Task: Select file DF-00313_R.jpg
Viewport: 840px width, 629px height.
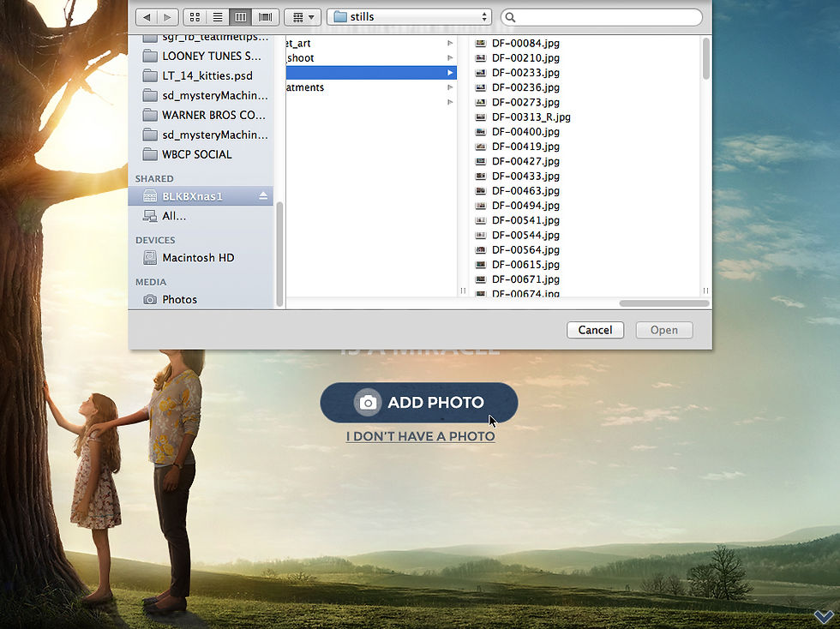Action: (x=531, y=117)
